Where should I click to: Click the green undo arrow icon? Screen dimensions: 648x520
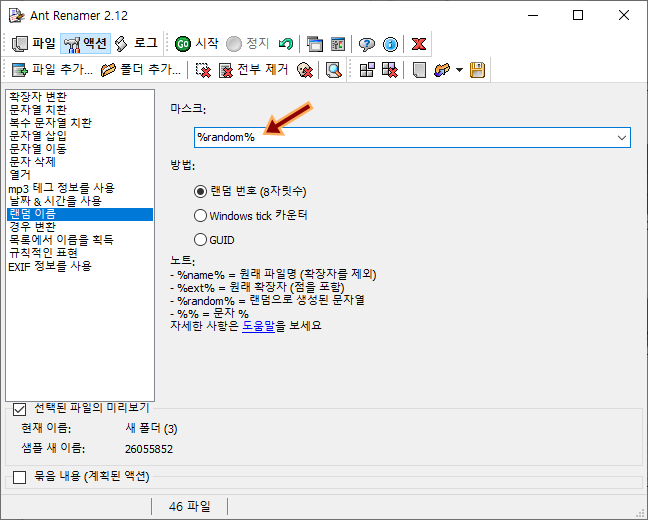click(286, 44)
